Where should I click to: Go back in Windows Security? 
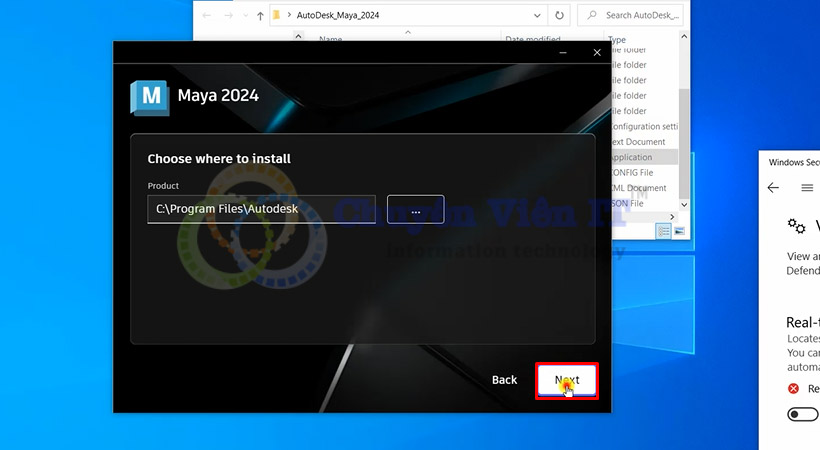point(773,187)
